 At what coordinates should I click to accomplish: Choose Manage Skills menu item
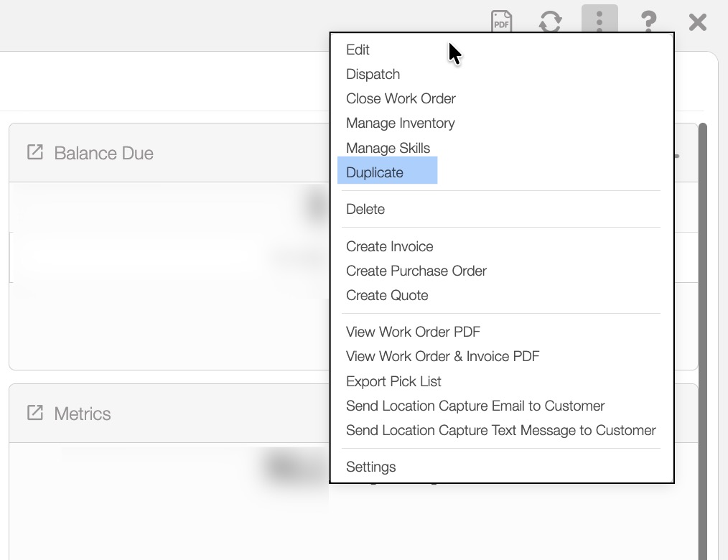pos(388,148)
